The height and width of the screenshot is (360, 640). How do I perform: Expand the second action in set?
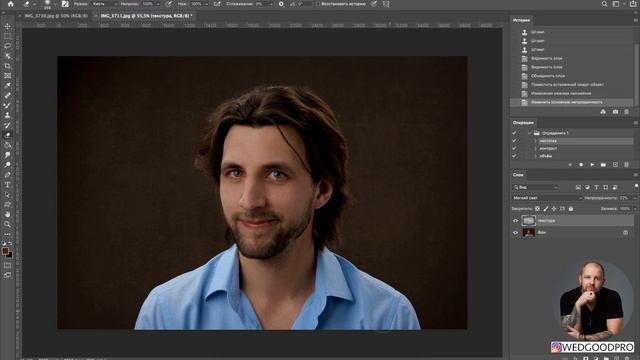tap(535, 149)
